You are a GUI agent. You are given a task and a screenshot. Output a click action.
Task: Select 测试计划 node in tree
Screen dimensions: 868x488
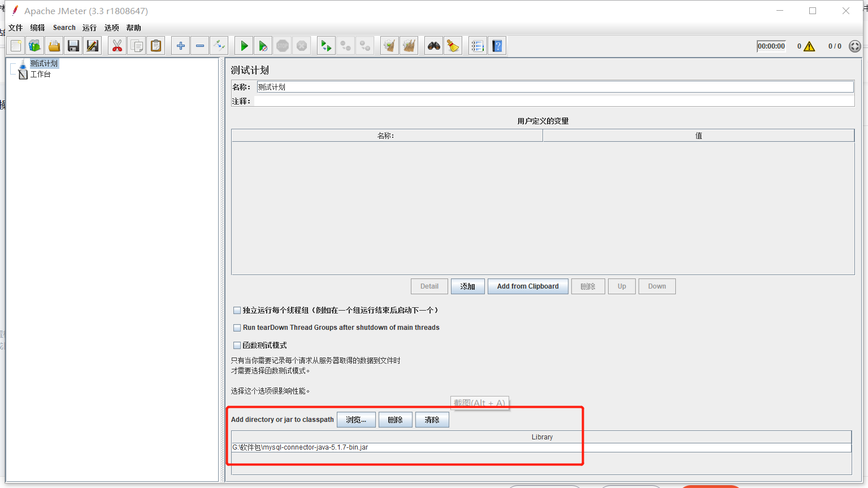click(44, 63)
